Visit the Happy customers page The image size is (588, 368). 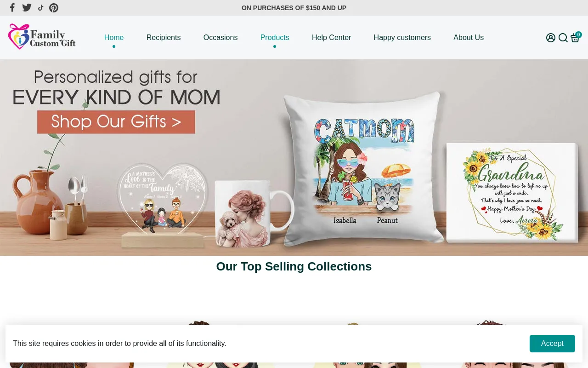(x=402, y=38)
